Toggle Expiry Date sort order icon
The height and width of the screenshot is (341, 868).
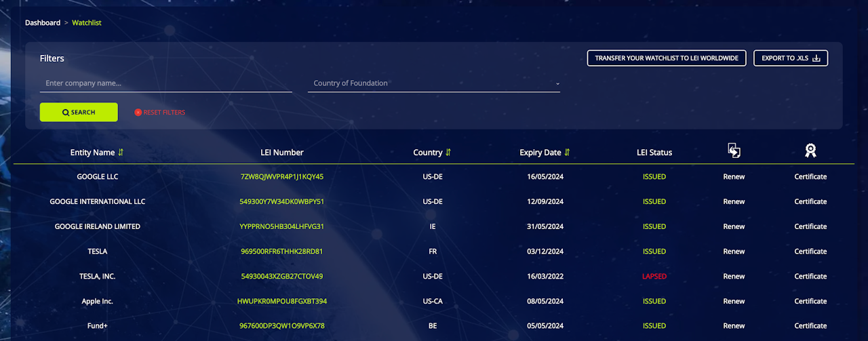(567, 153)
